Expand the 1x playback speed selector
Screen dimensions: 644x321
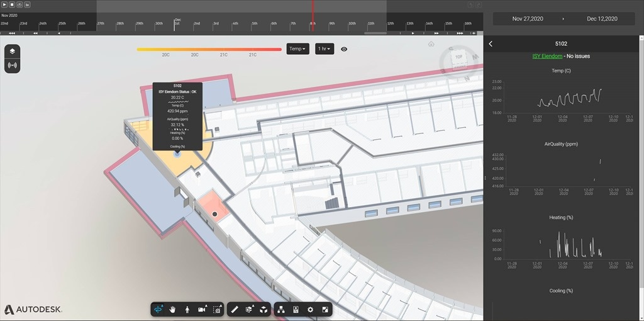point(27,4)
